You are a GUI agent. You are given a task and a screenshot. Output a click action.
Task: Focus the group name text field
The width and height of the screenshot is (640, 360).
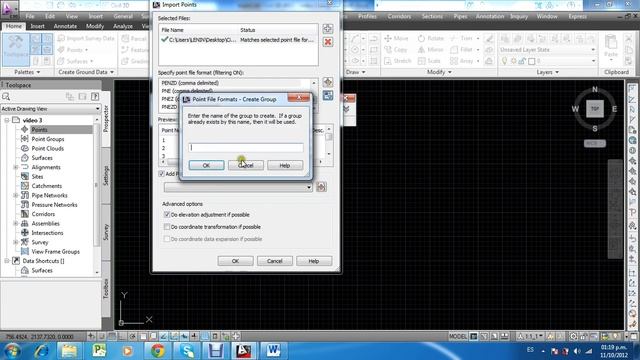click(x=246, y=147)
